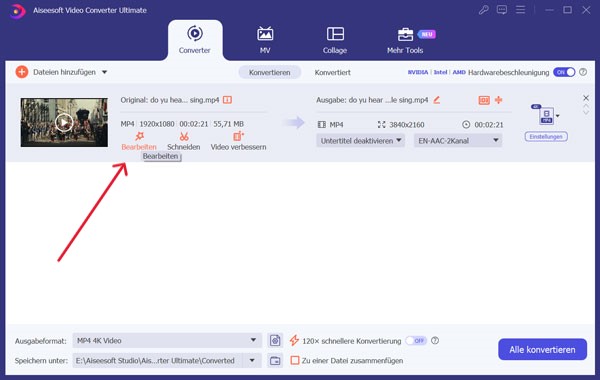Open the MP4 output format icon selector
Viewport: 600px width, 380px height.
(546, 115)
